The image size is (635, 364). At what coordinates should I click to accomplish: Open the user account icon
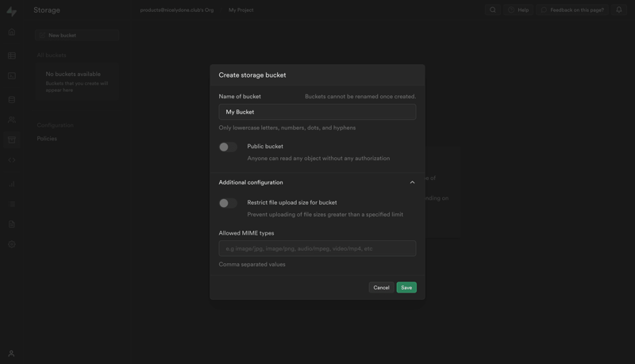[11, 354]
